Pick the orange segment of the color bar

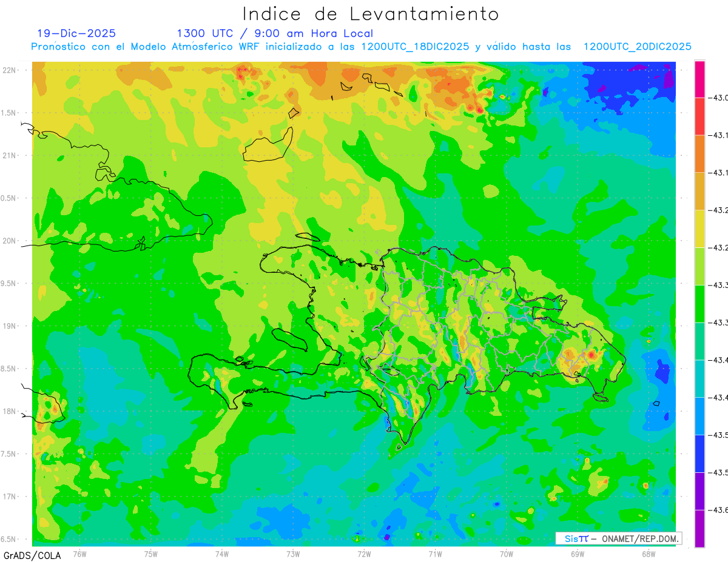click(x=699, y=154)
